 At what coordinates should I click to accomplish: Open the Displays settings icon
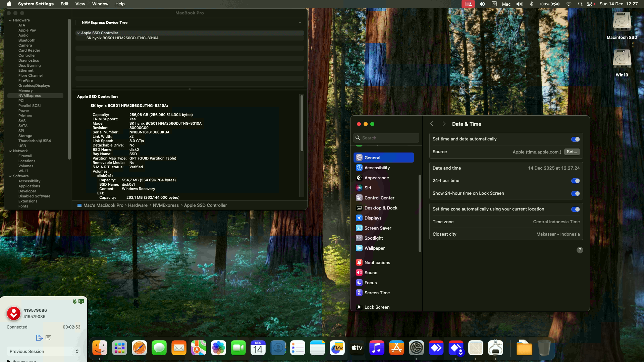359,218
